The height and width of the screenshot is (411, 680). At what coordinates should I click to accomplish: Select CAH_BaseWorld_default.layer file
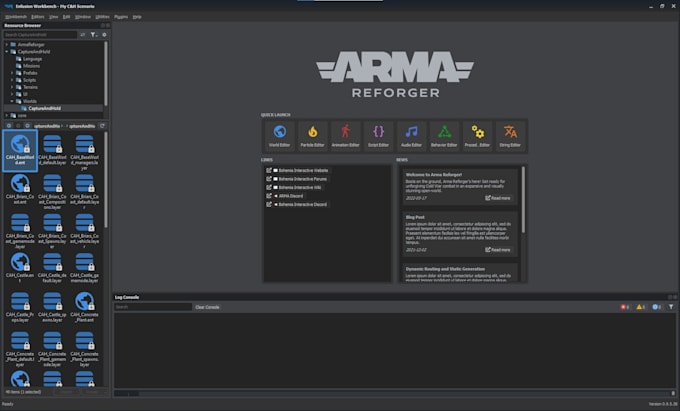[x=52, y=150]
